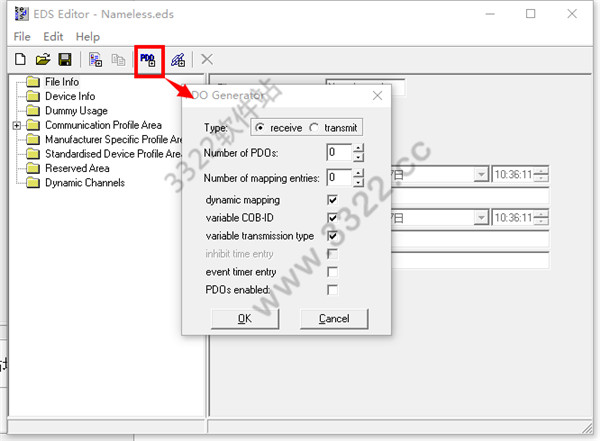Maximize the EDS Editor window
Image resolution: width=600 pixels, height=441 pixels.
pyautogui.click(x=530, y=14)
